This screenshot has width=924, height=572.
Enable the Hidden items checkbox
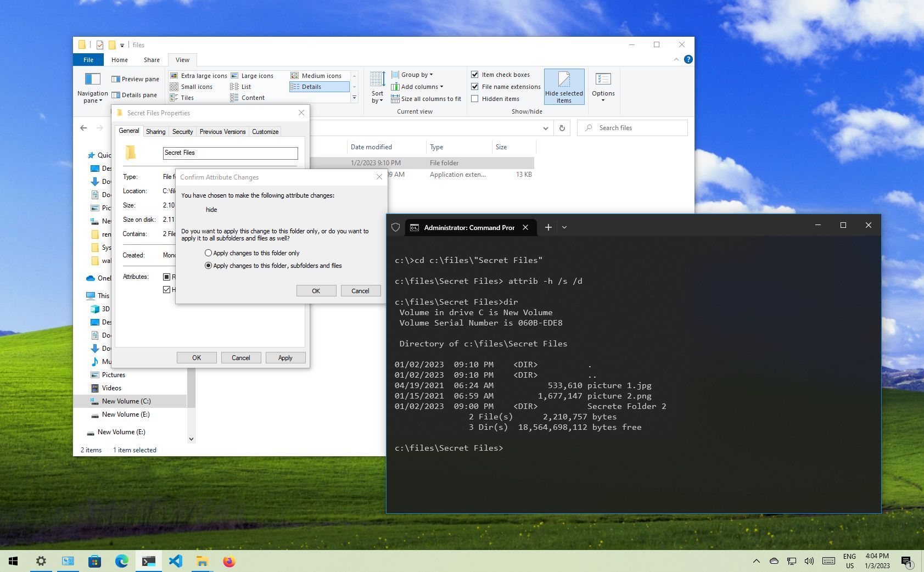point(475,98)
